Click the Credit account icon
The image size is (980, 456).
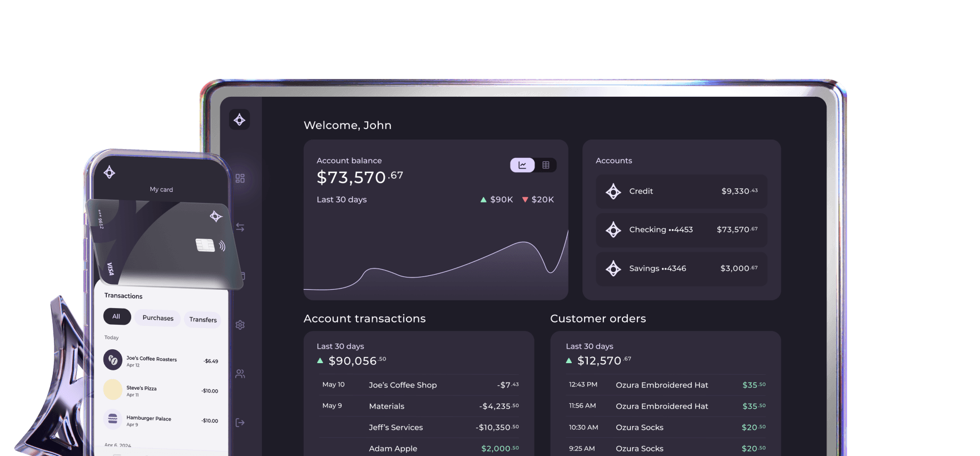[x=613, y=191]
